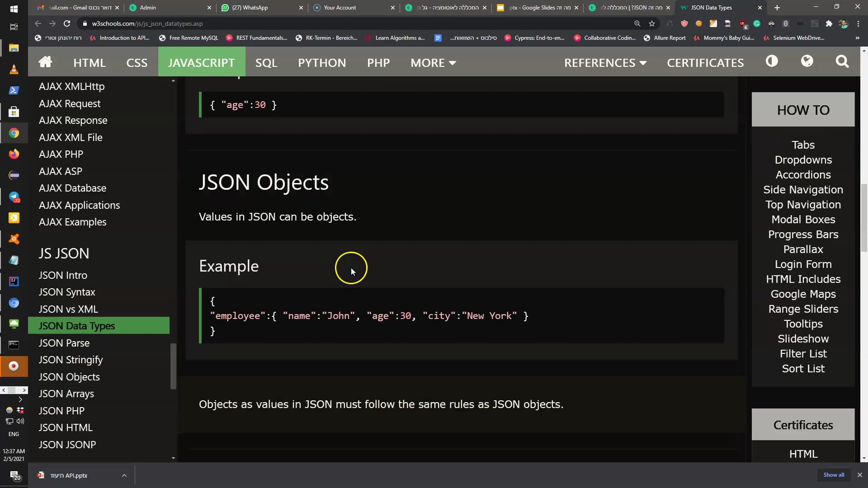Click the W3Schools home icon

(x=45, y=62)
